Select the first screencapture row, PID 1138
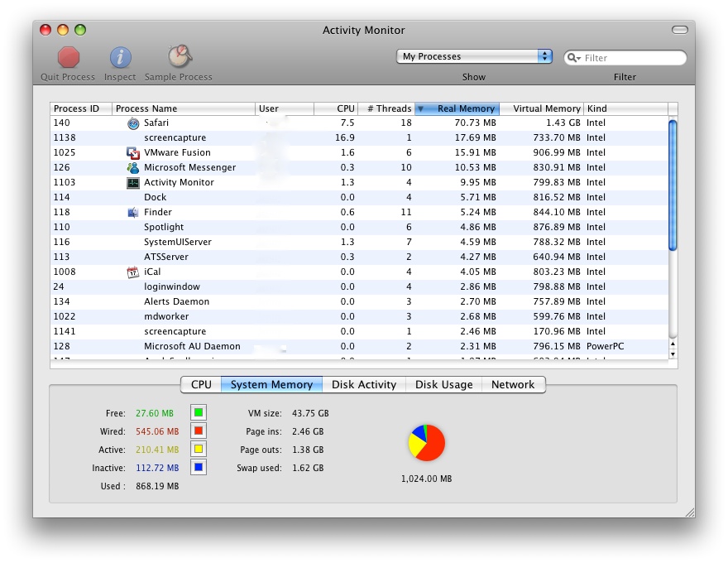The height and width of the screenshot is (563, 728). [x=359, y=138]
